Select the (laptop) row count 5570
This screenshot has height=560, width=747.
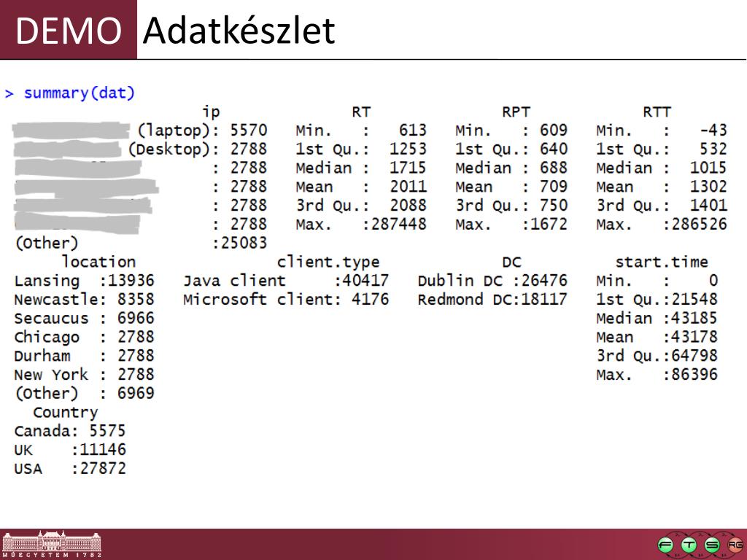pos(249,131)
